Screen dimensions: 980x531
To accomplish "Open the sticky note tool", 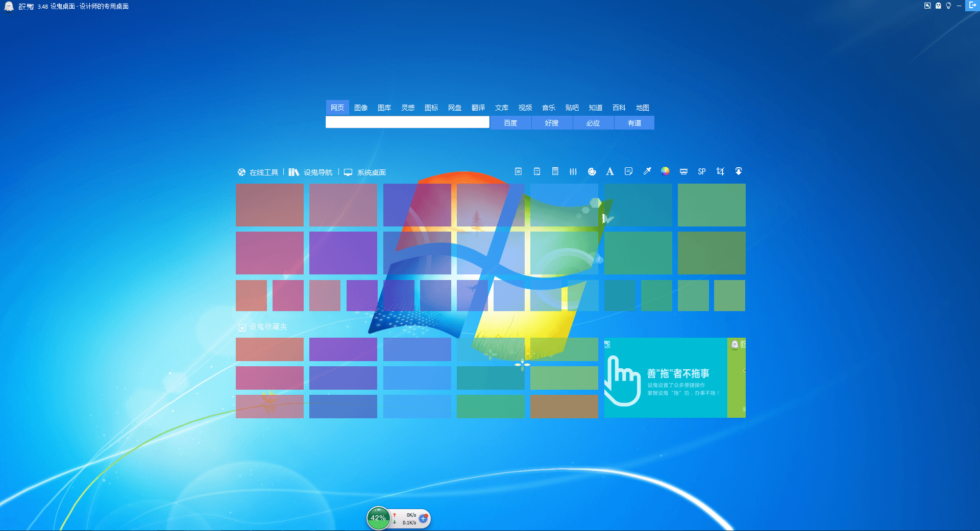I will click(x=629, y=171).
